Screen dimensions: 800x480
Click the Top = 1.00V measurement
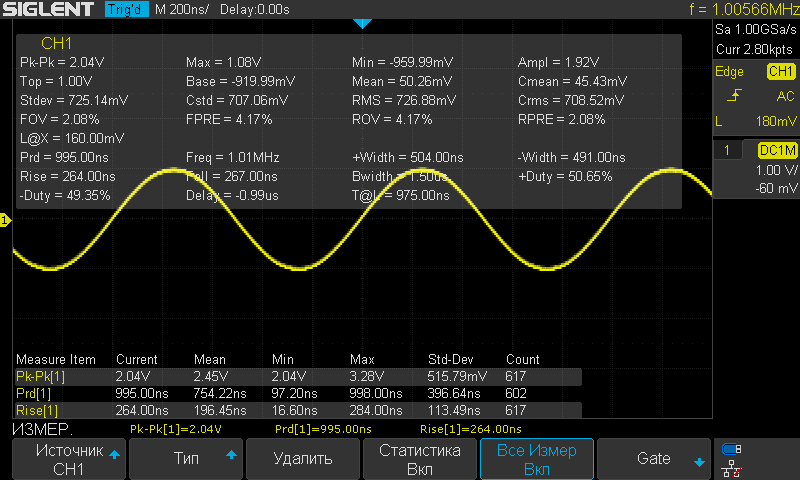click(56, 82)
